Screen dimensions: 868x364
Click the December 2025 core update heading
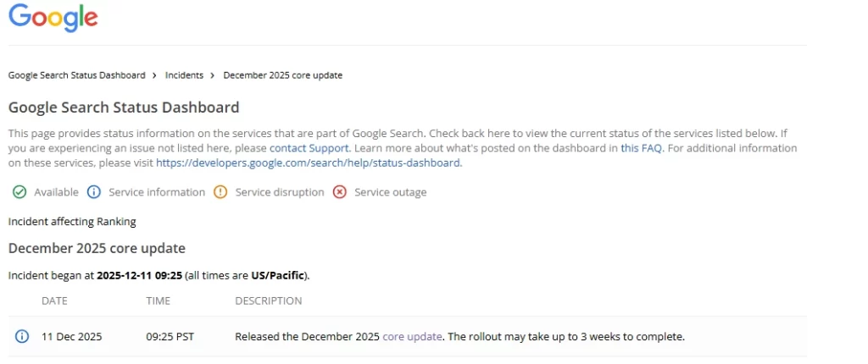tap(97, 249)
